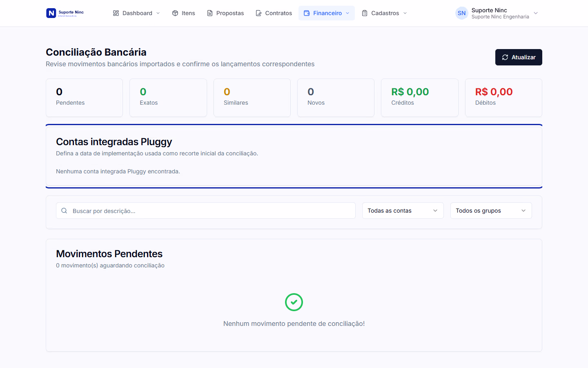
Task: Click the search magnifier icon
Action: (x=64, y=211)
